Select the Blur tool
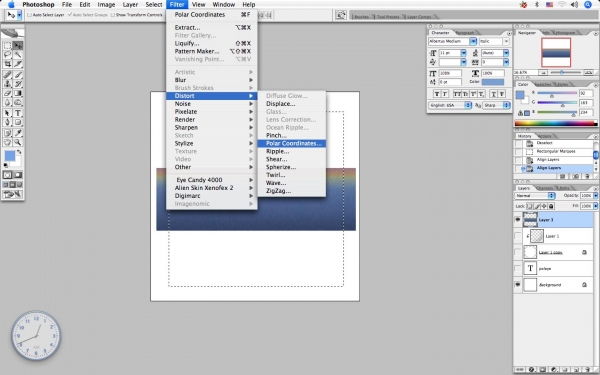The width and height of the screenshot is (600, 375). 8,102
